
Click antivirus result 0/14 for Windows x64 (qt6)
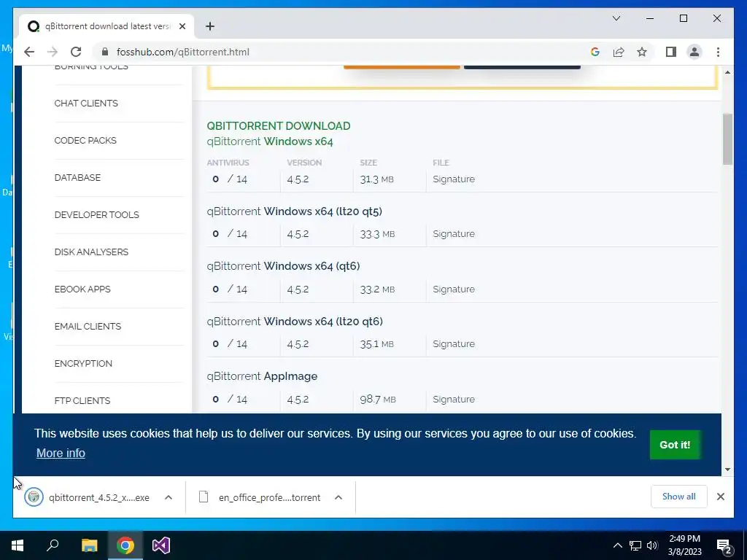pos(230,289)
